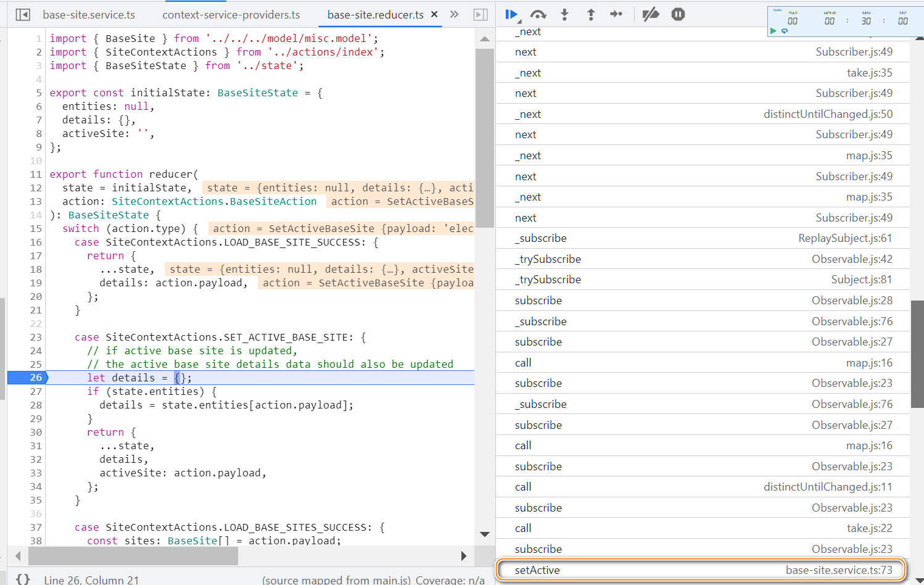This screenshot has height=585, width=924.
Task: Start the countdown timer with play icon
Action: (773, 31)
